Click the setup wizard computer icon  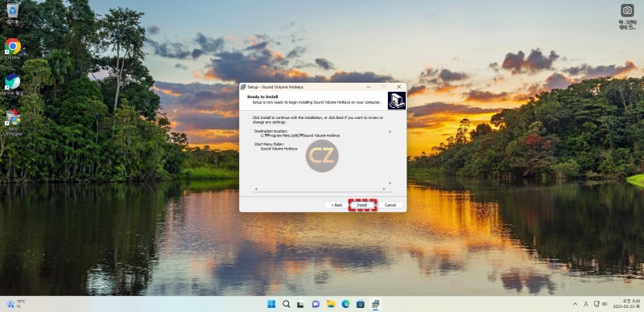click(396, 101)
